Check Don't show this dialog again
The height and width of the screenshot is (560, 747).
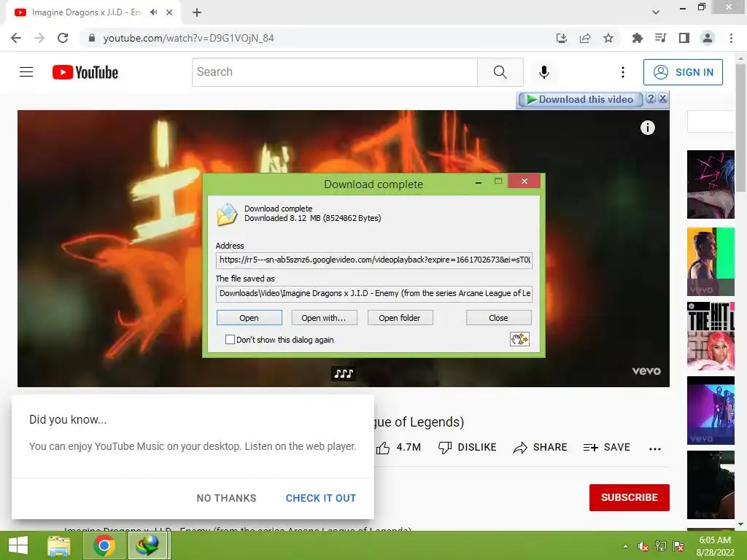click(230, 340)
